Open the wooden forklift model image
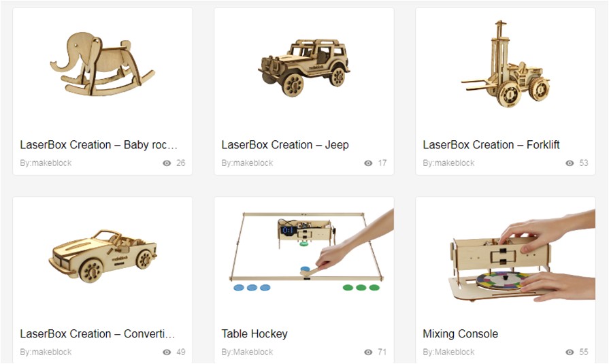609x364 pixels. (506, 64)
